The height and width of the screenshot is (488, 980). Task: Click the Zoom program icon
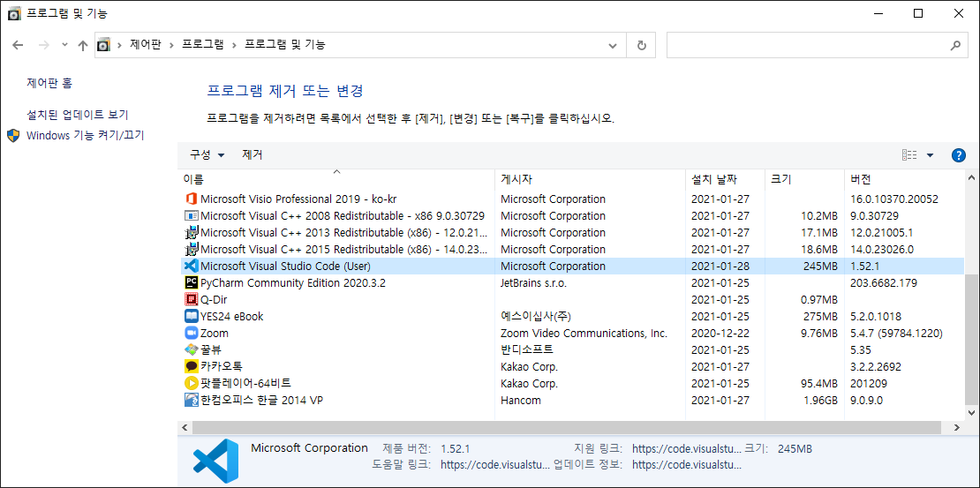point(192,333)
